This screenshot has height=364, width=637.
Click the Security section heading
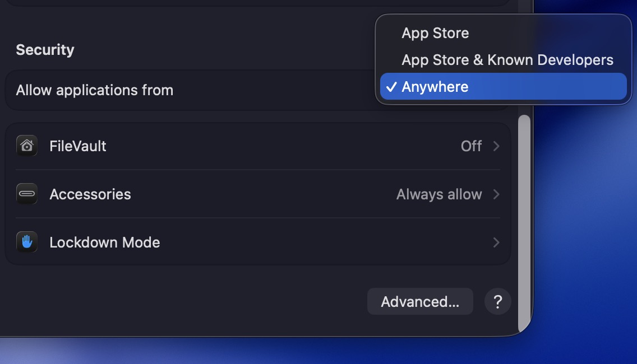pyautogui.click(x=45, y=50)
